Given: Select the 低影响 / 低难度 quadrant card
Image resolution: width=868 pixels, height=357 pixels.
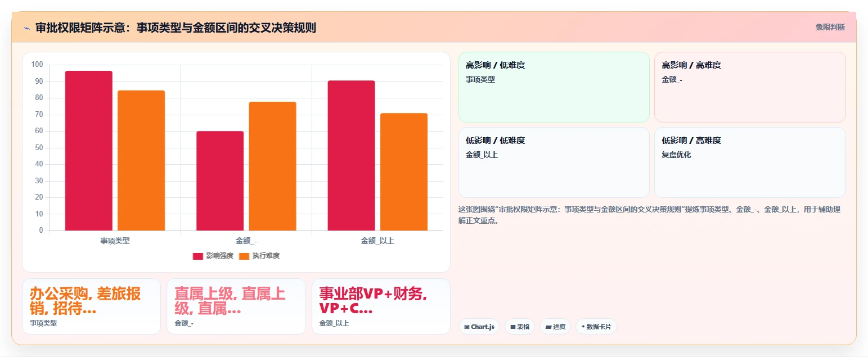Looking at the screenshot, I should 554,162.
